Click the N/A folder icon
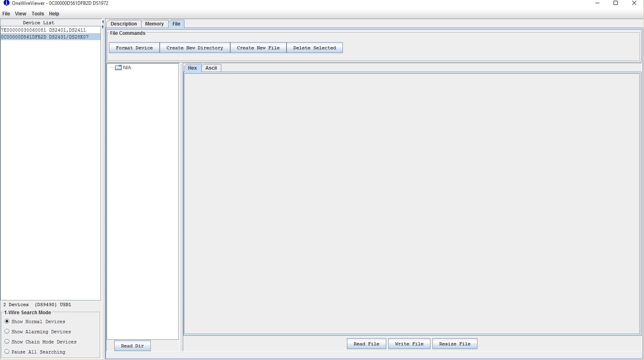 coord(118,68)
